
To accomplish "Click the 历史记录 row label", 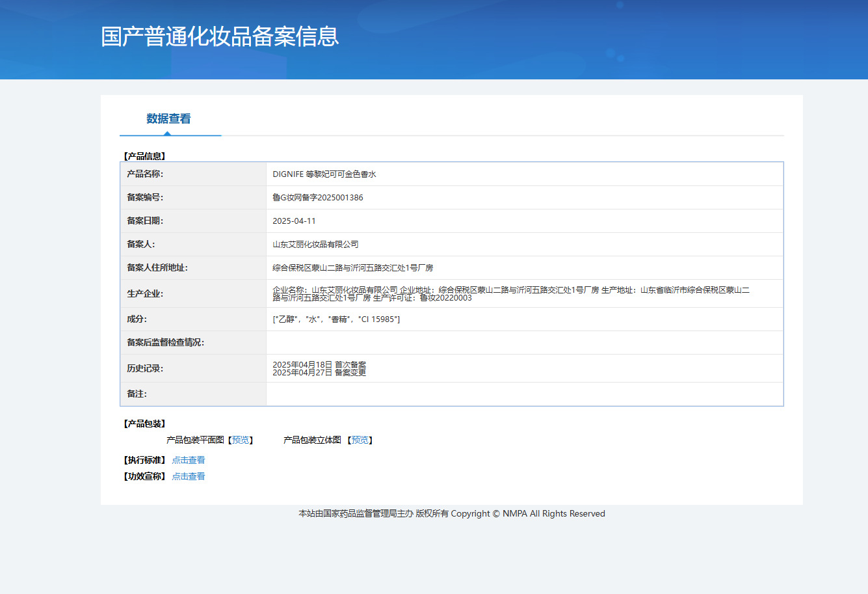I will (145, 369).
